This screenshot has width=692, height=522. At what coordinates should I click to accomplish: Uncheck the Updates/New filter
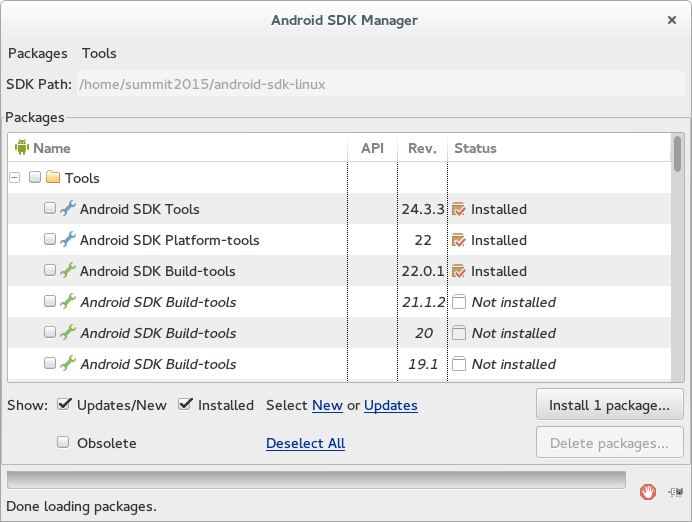tap(64, 404)
